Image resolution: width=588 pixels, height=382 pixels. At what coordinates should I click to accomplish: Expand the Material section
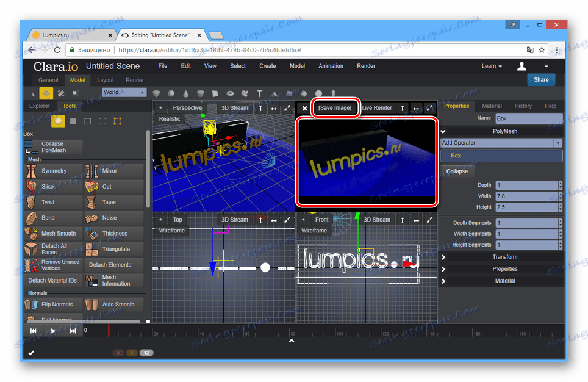pyautogui.click(x=501, y=281)
